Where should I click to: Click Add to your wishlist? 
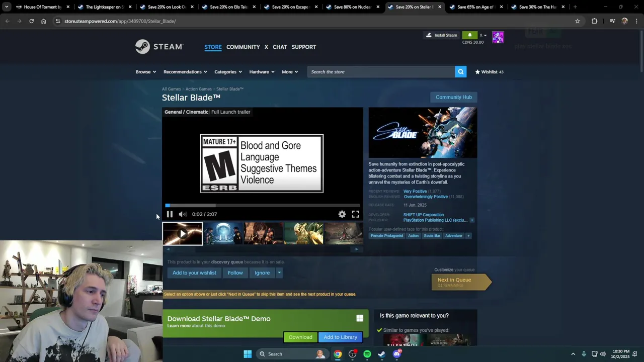coord(194,273)
